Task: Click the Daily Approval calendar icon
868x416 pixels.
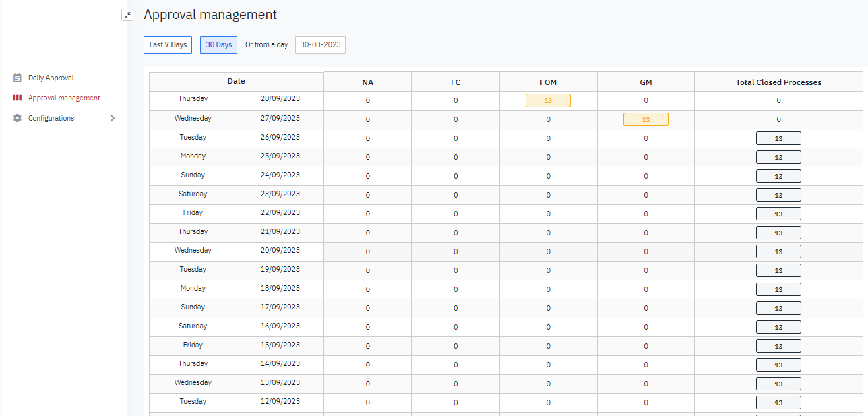Action: tap(17, 78)
